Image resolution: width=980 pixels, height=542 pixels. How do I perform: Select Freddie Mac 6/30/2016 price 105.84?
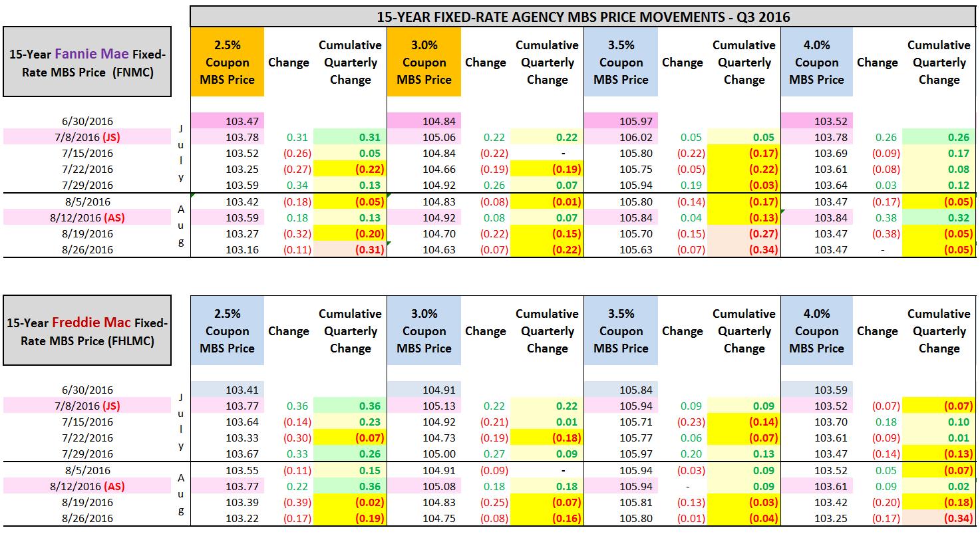[x=621, y=390]
